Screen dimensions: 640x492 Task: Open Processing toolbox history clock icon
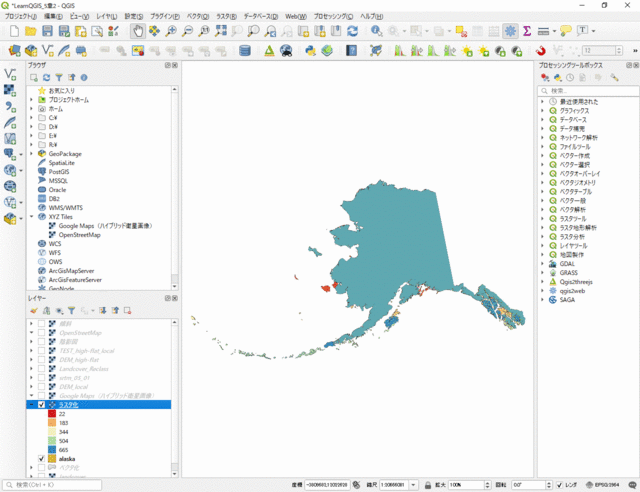570,78
